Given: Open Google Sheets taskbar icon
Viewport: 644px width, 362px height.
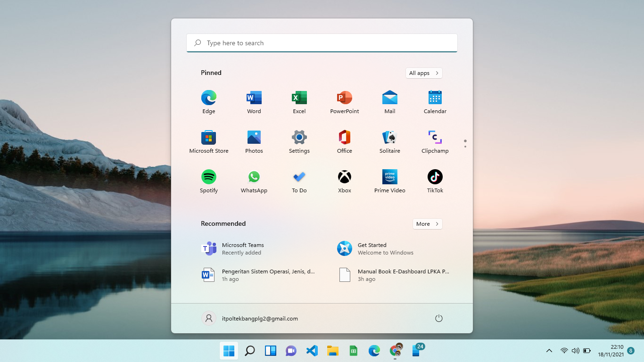Looking at the screenshot, I should (x=353, y=351).
